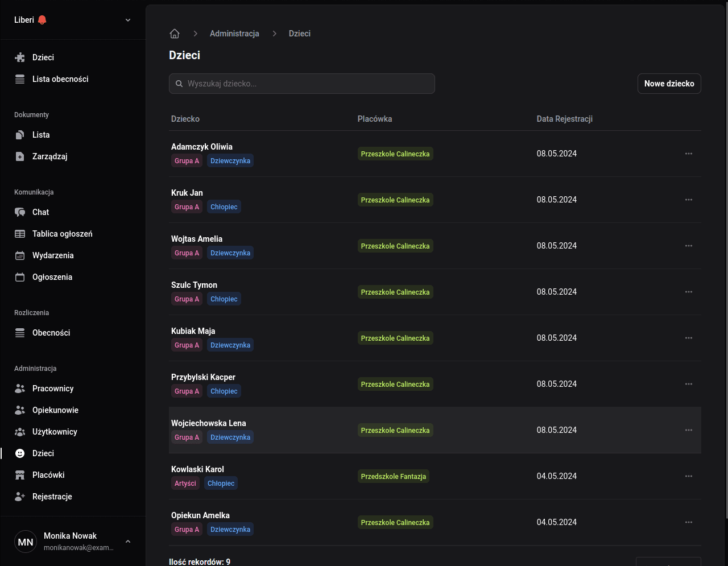728x566 pixels.
Task: Click the Administracja breadcrumb link
Action: click(234, 34)
